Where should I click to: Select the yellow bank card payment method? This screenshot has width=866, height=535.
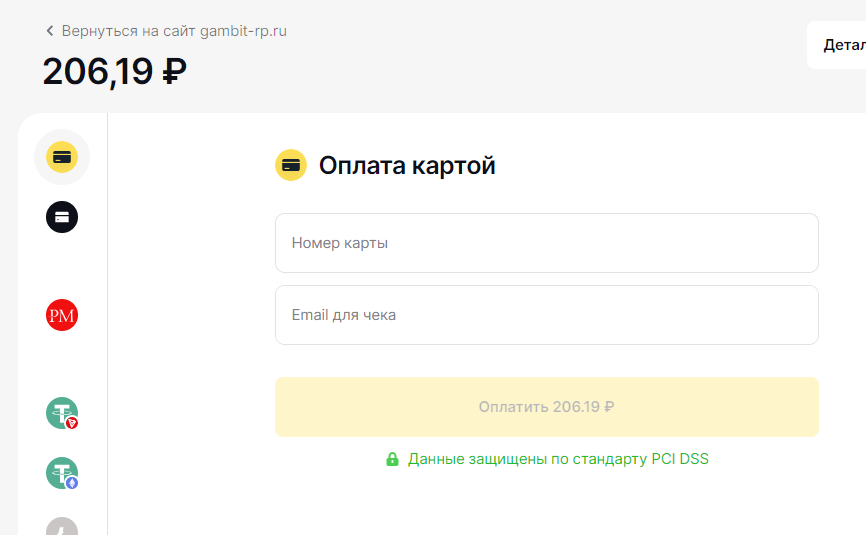(x=62, y=157)
